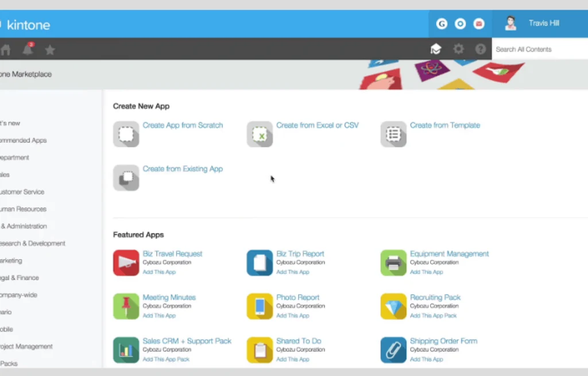Click the Shared To Do clipboard icon
588x376 pixels.
(x=260, y=350)
